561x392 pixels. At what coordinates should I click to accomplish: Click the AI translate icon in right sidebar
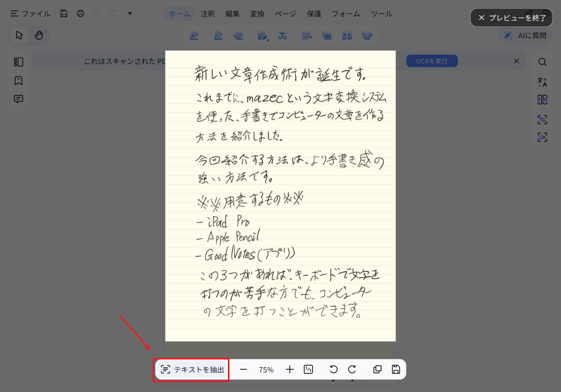(542, 82)
